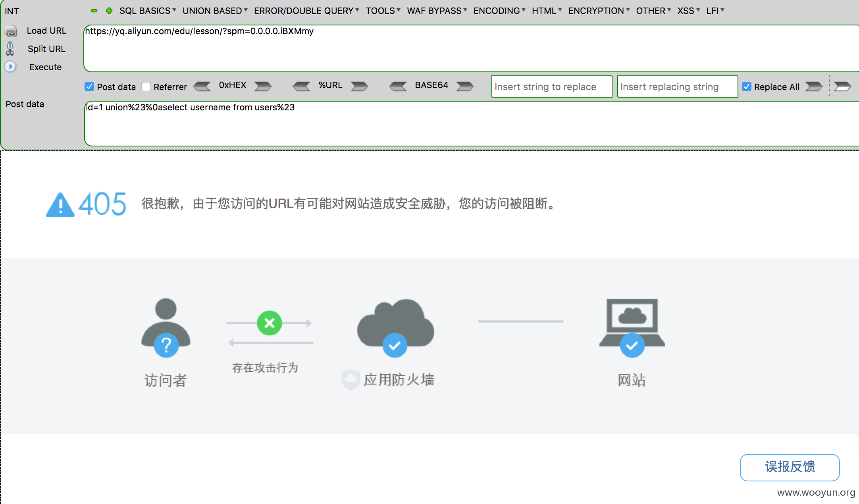Viewport: 859px width, 504px height.
Task: Click the Execute play icon
Action: click(10, 67)
